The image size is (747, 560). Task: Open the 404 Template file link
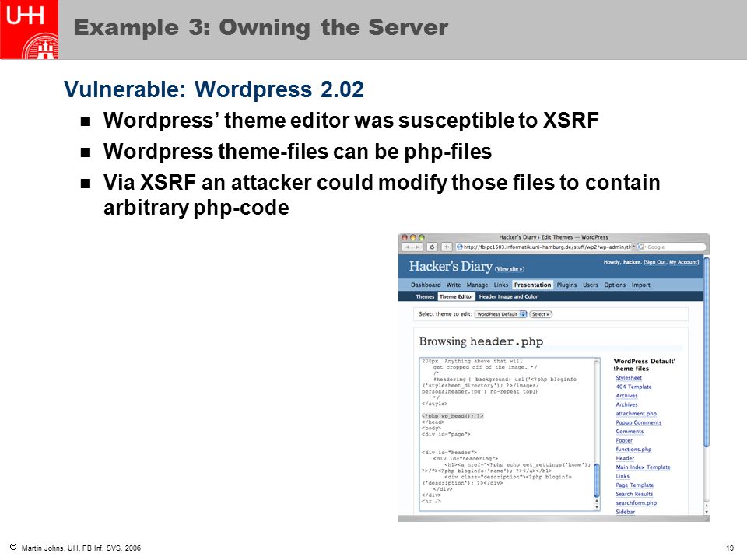coord(633,387)
